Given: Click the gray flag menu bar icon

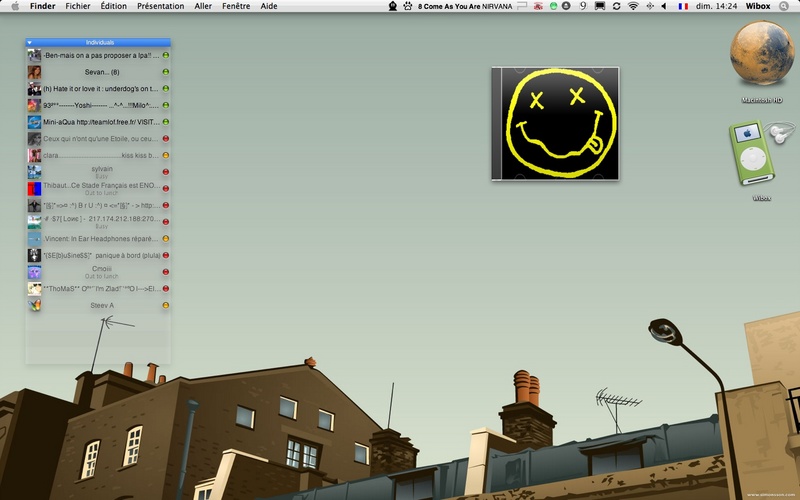Looking at the screenshot, I should [522, 6].
